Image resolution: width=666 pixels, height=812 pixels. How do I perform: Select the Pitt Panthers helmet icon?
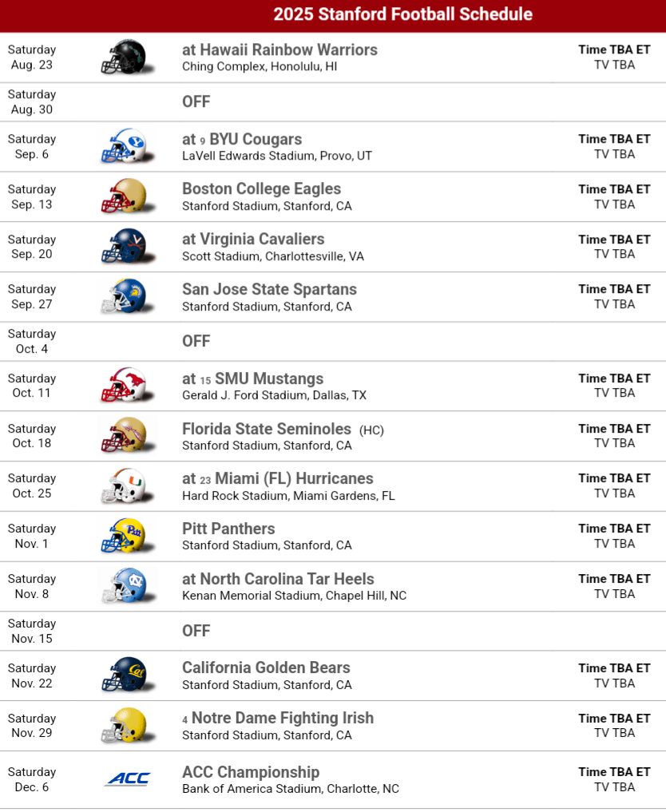pos(124,536)
